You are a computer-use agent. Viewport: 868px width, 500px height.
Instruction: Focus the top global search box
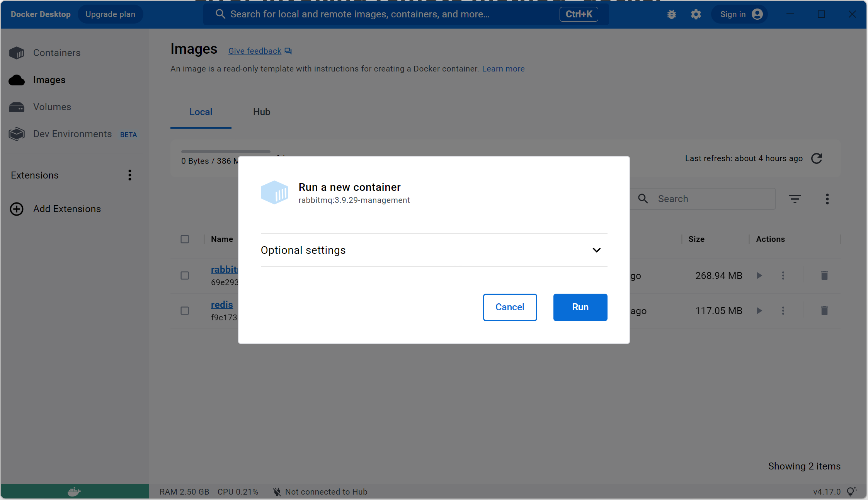pos(406,14)
